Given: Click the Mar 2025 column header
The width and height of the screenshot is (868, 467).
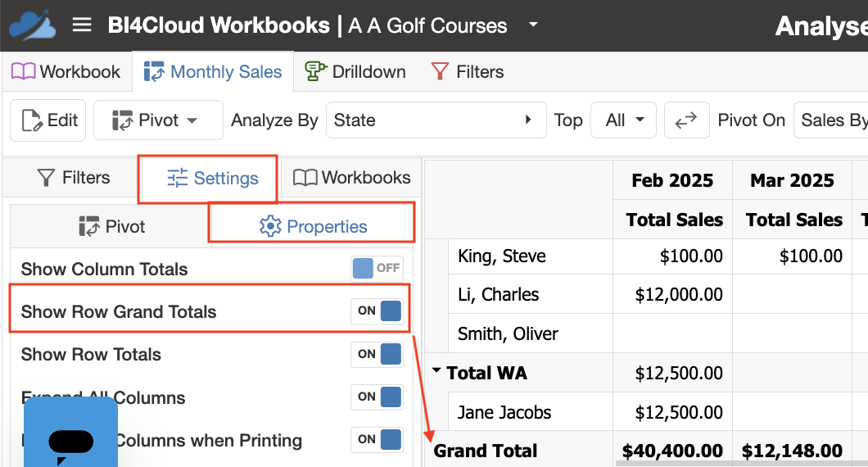Looking at the screenshot, I should (x=792, y=180).
